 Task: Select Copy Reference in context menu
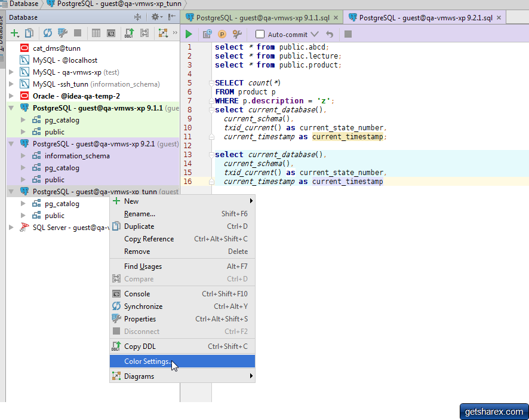pyautogui.click(x=182, y=239)
